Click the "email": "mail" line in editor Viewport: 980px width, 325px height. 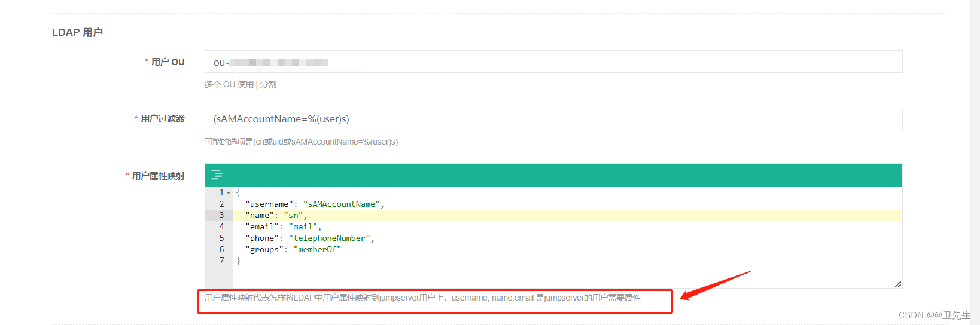[283, 226]
